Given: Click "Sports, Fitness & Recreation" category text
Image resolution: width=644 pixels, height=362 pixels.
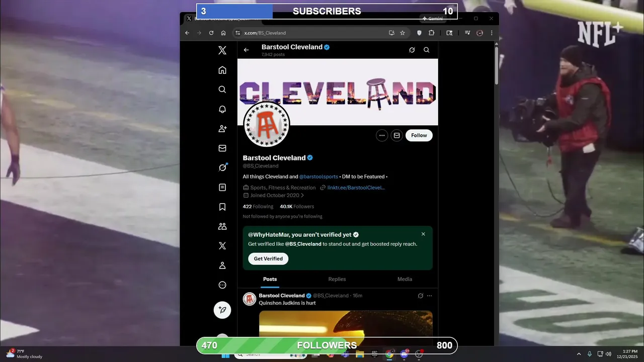Looking at the screenshot, I should pos(283,188).
